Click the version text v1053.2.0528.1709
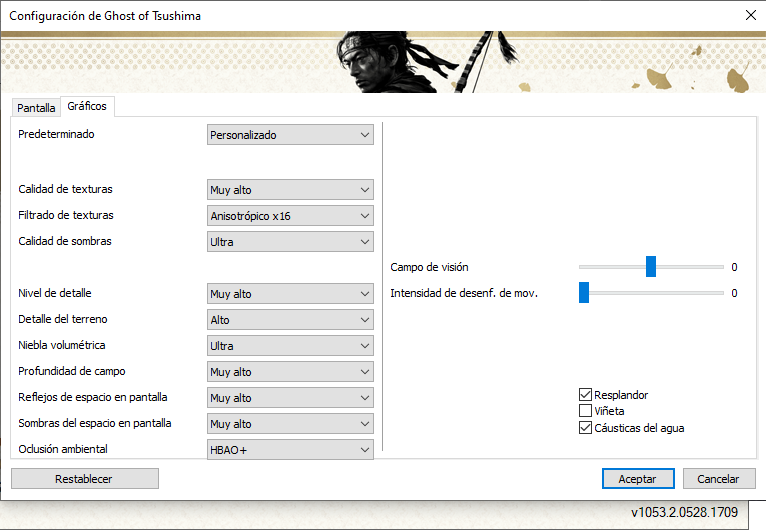The width and height of the screenshot is (766, 530). tap(684, 512)
